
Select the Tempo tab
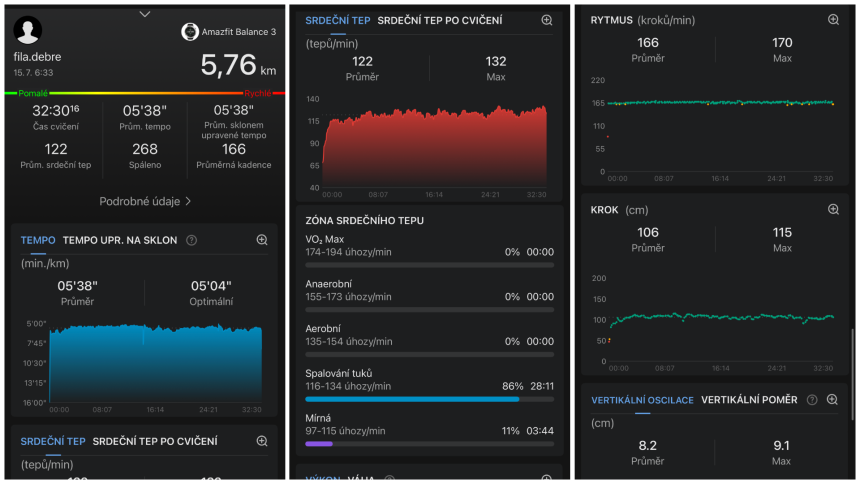click(38, 240)
